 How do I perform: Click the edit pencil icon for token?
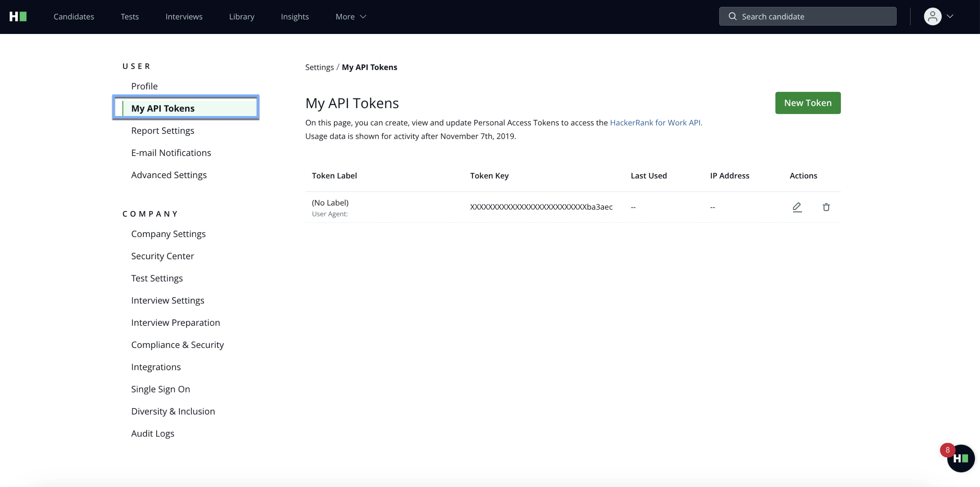[797, 207]
